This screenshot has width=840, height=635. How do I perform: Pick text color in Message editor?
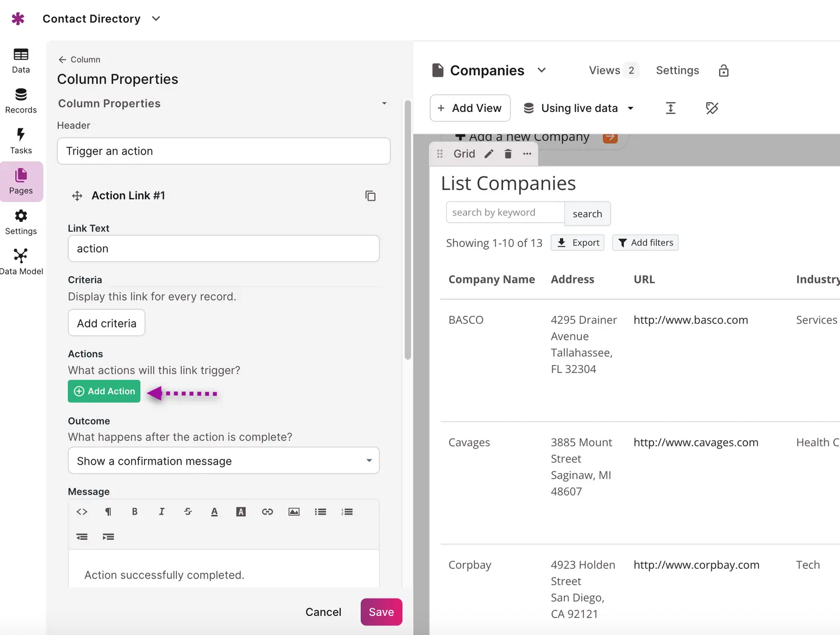point(214,512)
